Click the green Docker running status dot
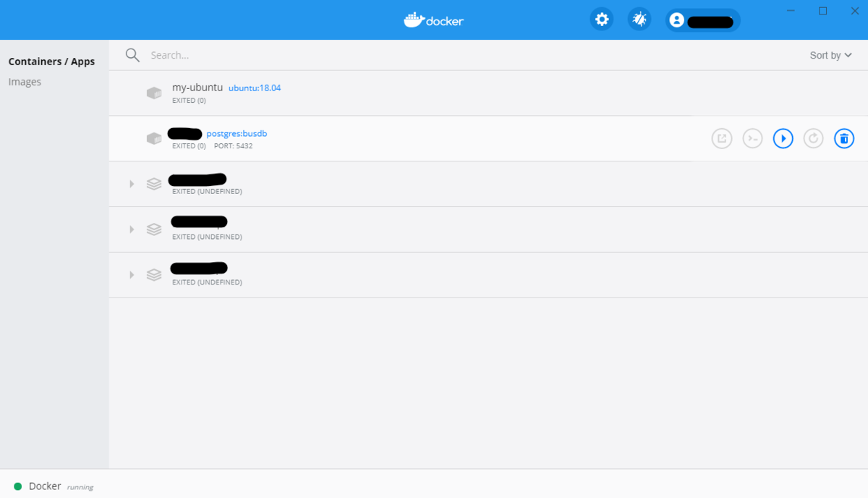Viewport: 868px width, 498px height. pyautogui.click(x=17, y=486)
